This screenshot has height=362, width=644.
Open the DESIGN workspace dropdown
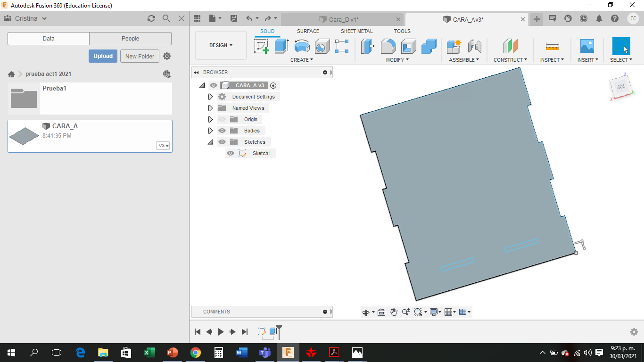tap(221, 45)
